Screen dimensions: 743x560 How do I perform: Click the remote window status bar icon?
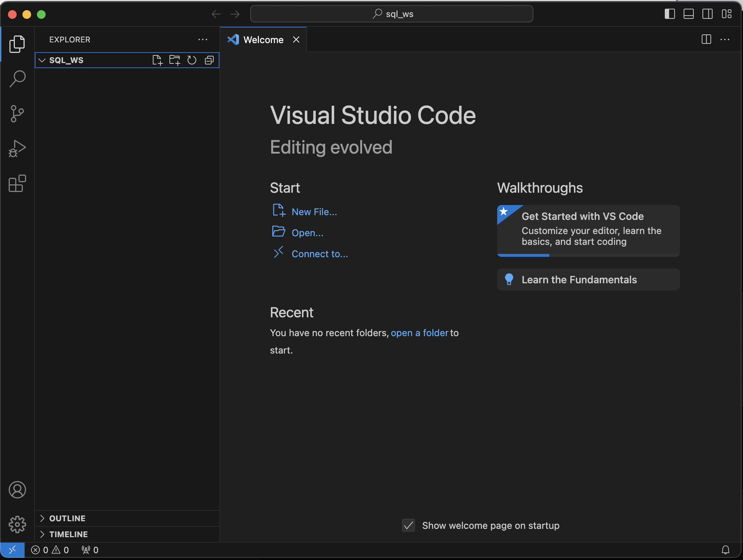point(12,550)
